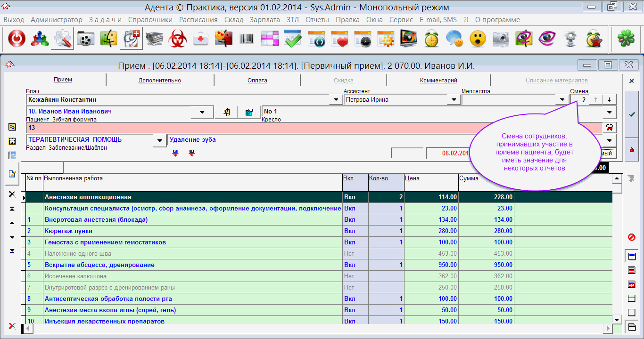
Task: Click the pink dental formula input field
Action: [x=311, y=128]
